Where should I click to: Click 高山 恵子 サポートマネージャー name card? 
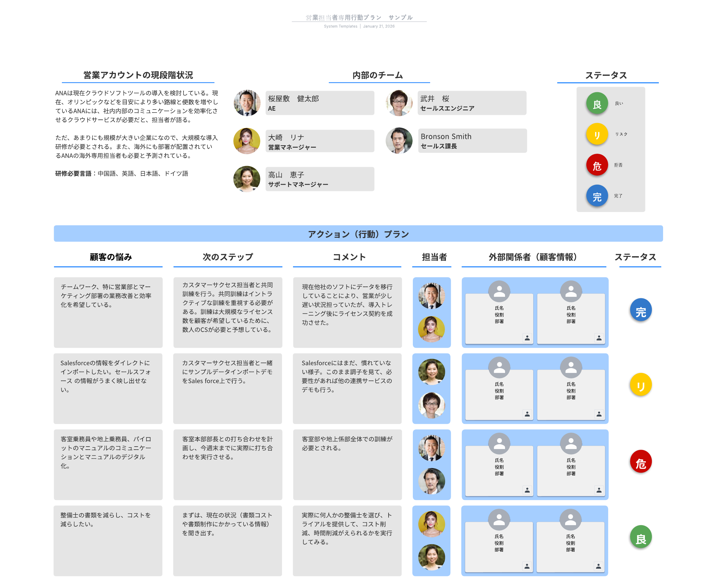320,179
